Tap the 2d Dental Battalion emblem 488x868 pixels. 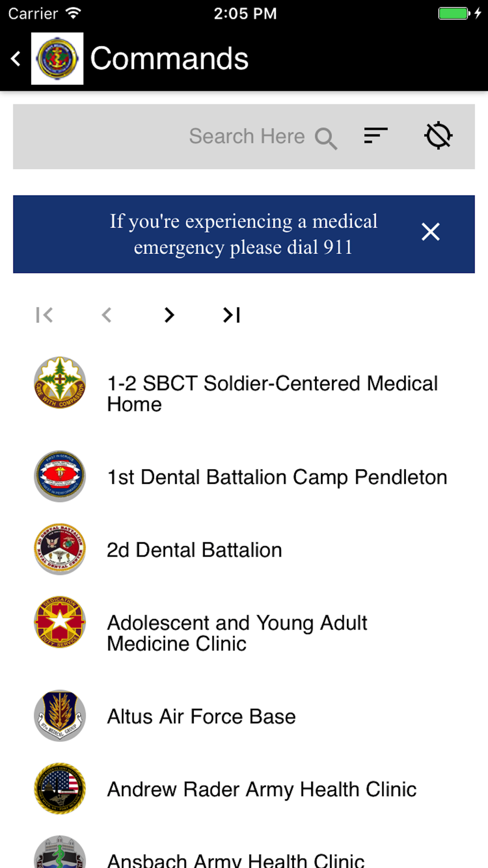(x=60, y=549)
